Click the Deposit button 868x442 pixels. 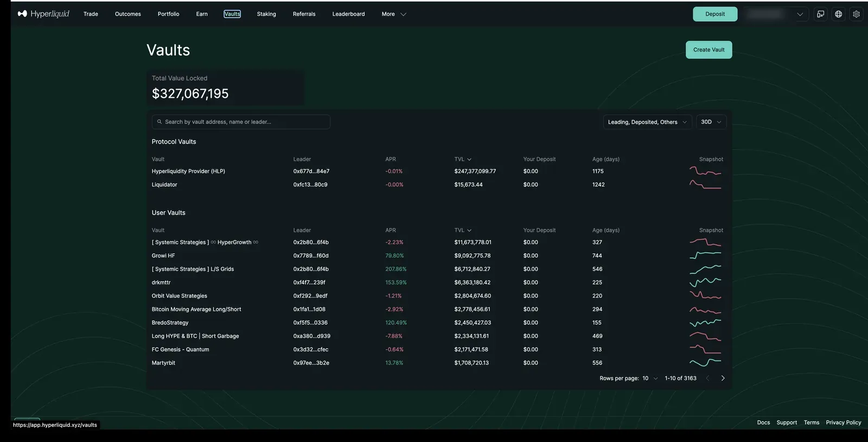715,14
